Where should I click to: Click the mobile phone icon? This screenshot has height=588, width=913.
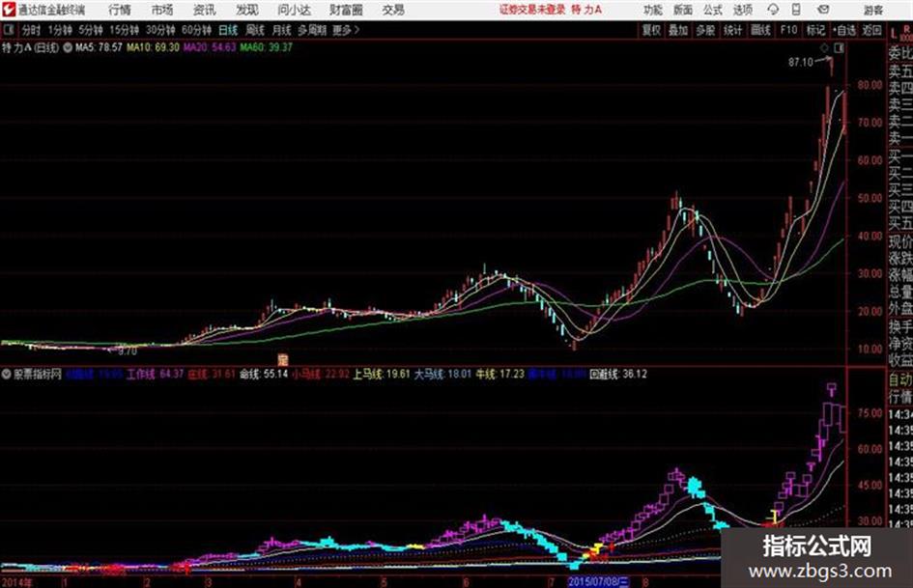(796, 10)
